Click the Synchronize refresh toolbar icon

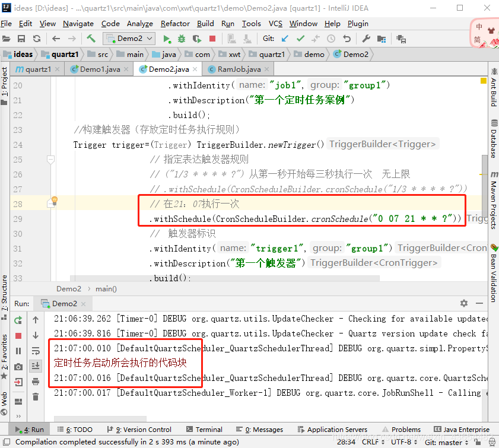point(37,39)
